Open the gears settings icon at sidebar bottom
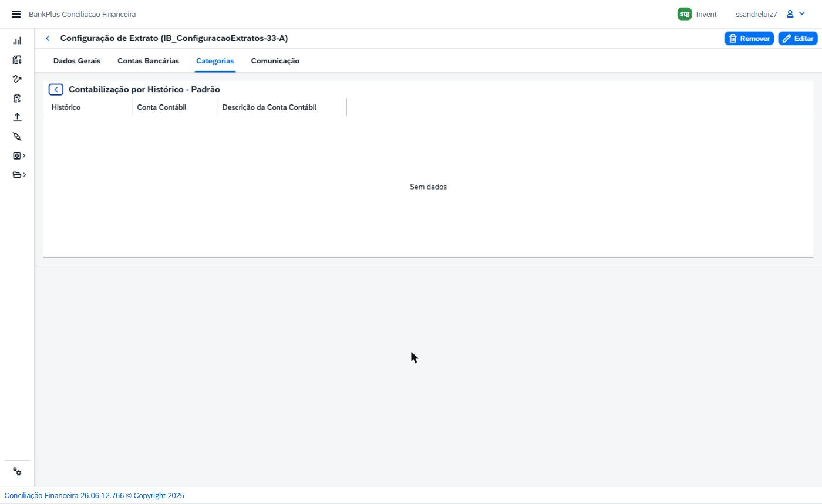This screenshot has height=504, width=822. [x=17, y=472]
